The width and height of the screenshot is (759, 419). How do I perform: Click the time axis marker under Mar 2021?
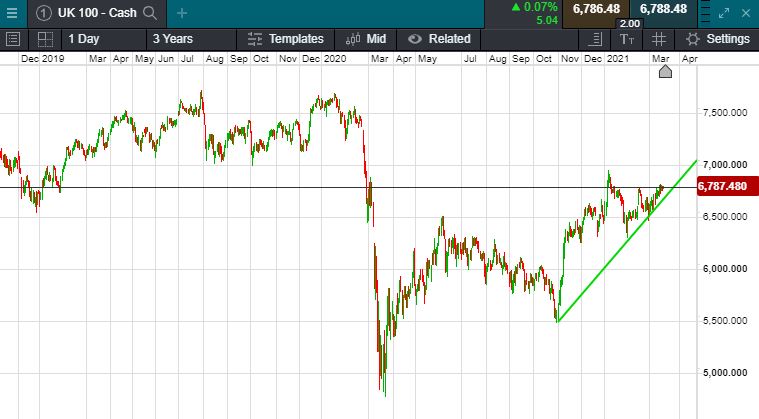(664, 72)
